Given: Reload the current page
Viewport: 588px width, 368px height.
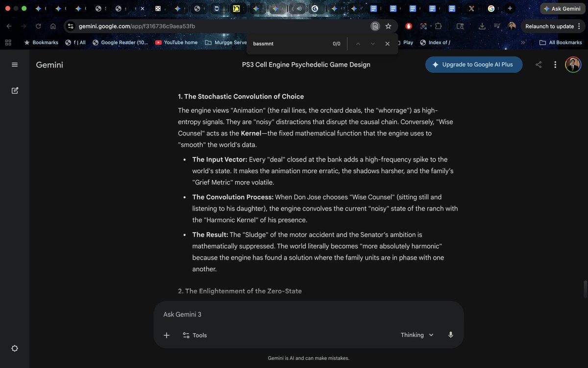Looking at the screenshot, I should click(38, 26).
